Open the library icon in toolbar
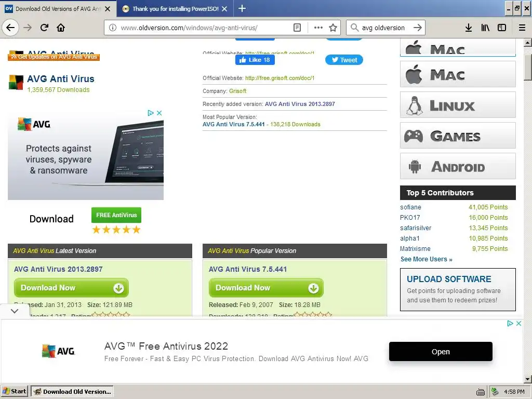 tap(485, 28)
